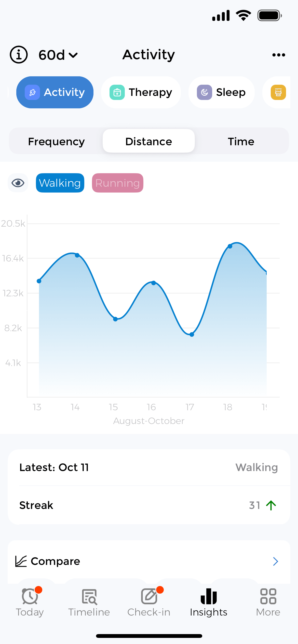Select the Sleep category chip

(x=221, y=92)
